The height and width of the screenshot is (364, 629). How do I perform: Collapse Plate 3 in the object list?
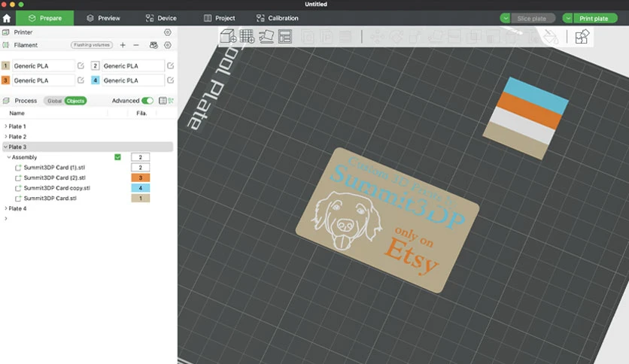tap(5, 147)
